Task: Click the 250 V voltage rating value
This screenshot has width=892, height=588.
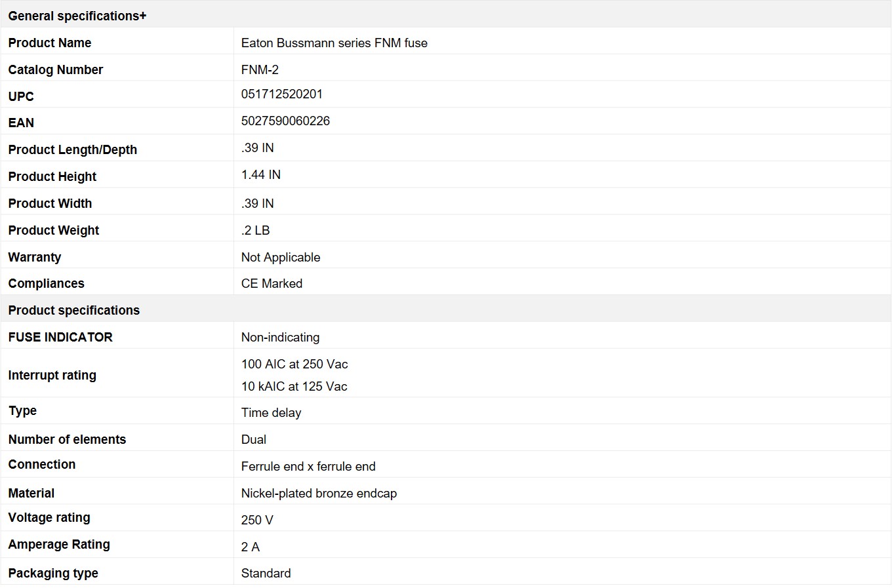Action: pos(257,520)
